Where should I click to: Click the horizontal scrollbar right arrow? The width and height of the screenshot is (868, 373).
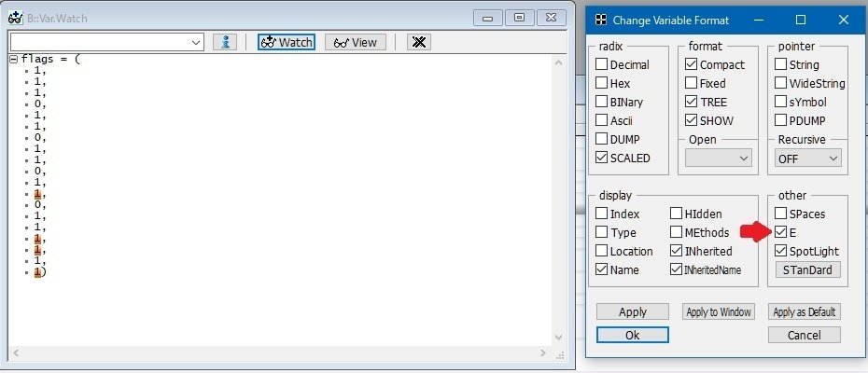tap(543, 352)
